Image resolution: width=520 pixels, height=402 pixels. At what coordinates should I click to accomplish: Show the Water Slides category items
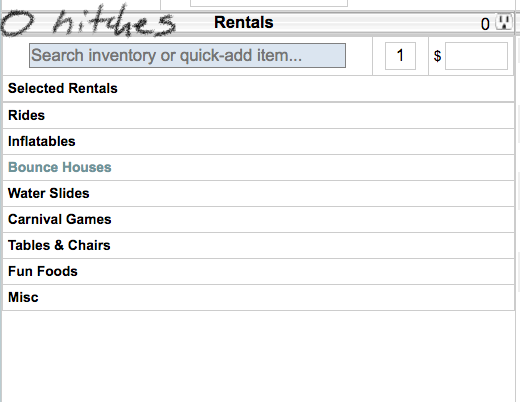coord(258,193)
